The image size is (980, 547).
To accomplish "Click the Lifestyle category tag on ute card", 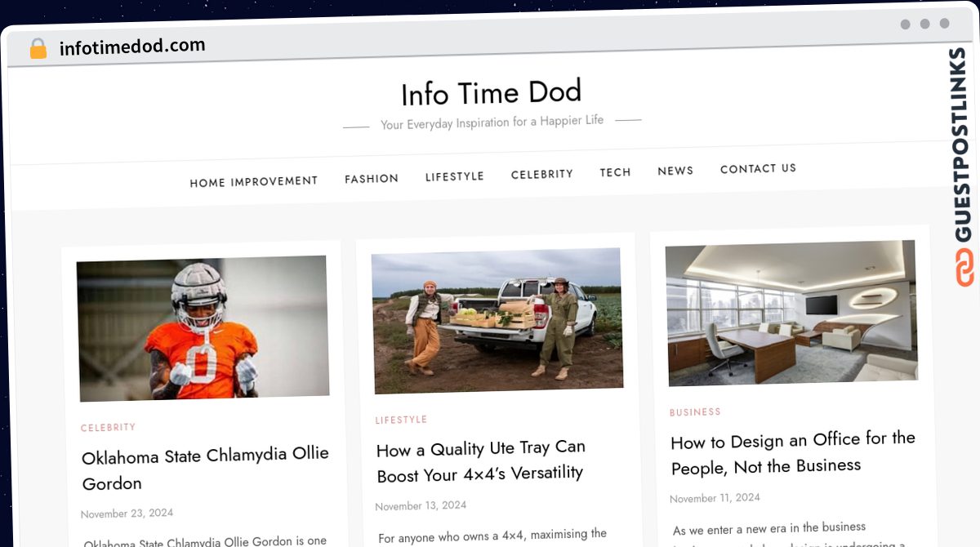I will 401,420.
